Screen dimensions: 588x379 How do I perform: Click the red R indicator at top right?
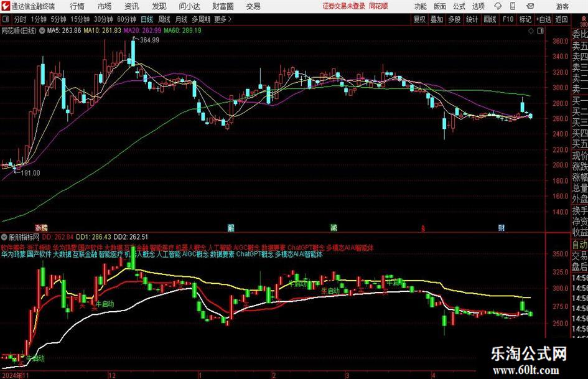(584, 19)
